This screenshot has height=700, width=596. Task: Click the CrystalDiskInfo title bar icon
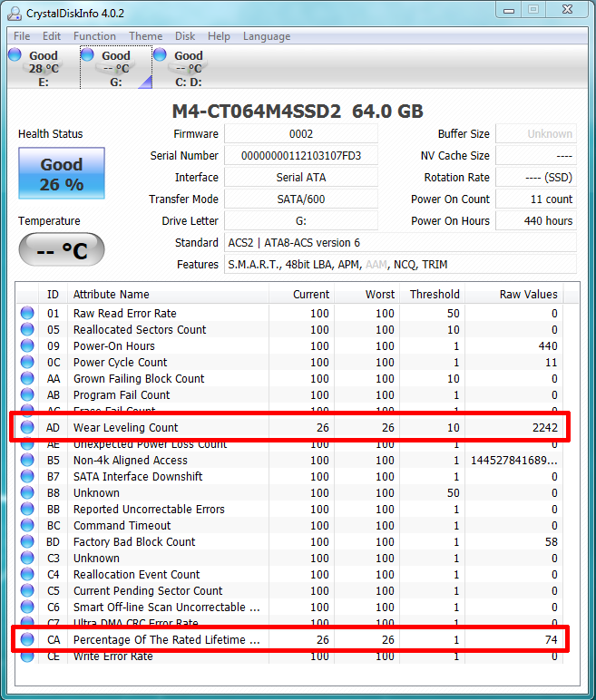coord(15,14)
